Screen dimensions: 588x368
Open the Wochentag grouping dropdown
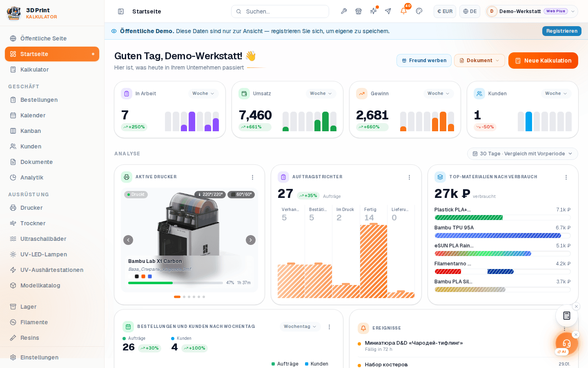(x=300, y=327)
